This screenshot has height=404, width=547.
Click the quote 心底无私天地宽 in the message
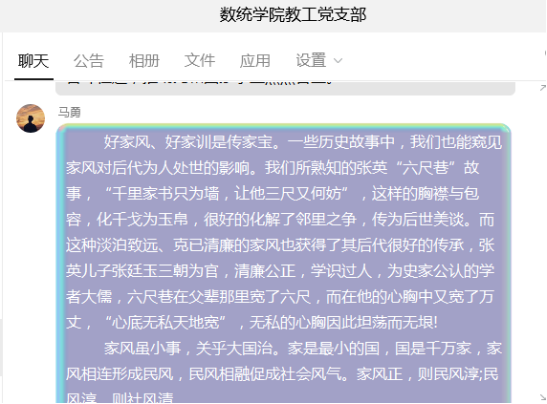165,323
